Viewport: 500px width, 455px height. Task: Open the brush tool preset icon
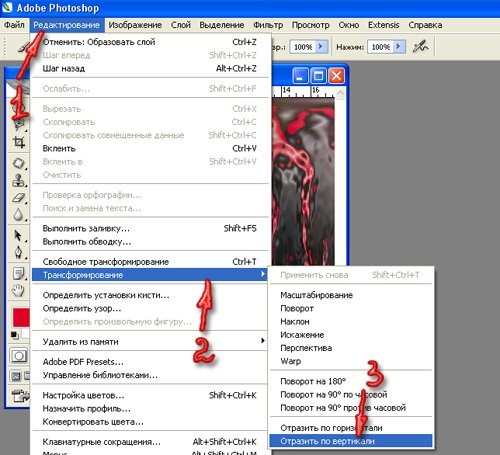(23, 47)
